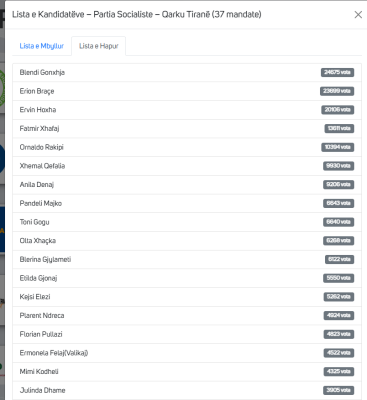367x400 pixels.
Task: Select the Lista e Hapur tab
Action: click(x=99, y=46)
